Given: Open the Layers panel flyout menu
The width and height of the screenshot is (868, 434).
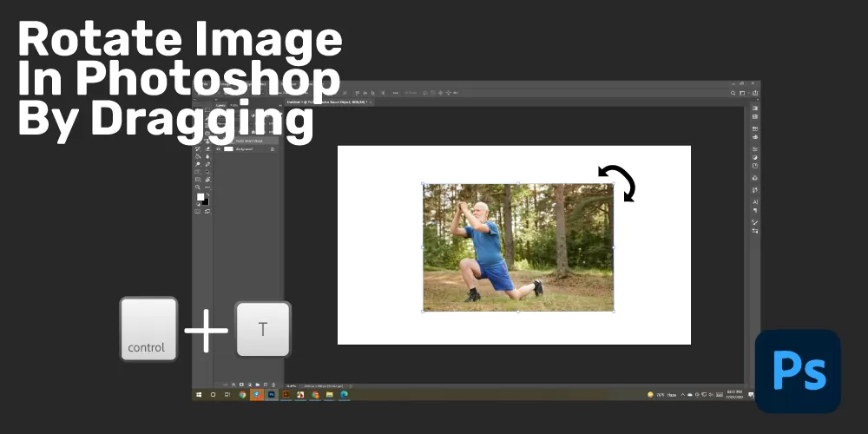Looking at the screenshot, I should tap(279, 105).
